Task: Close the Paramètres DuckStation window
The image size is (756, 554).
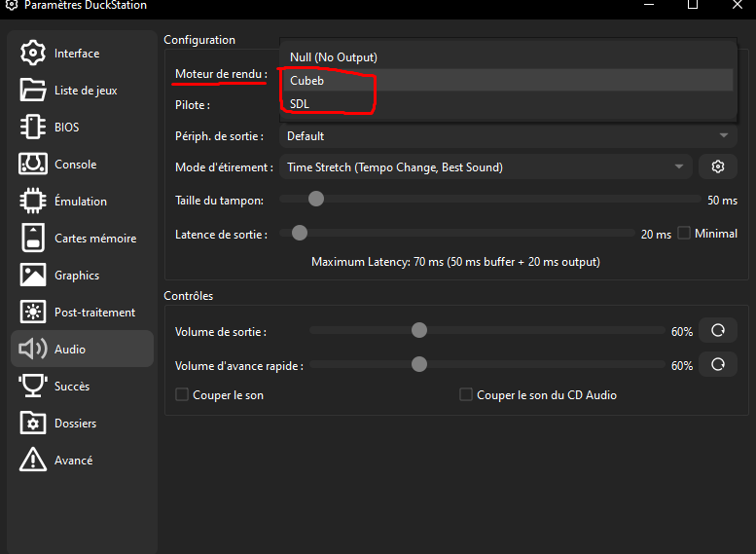Action: (x=738, y=5)
